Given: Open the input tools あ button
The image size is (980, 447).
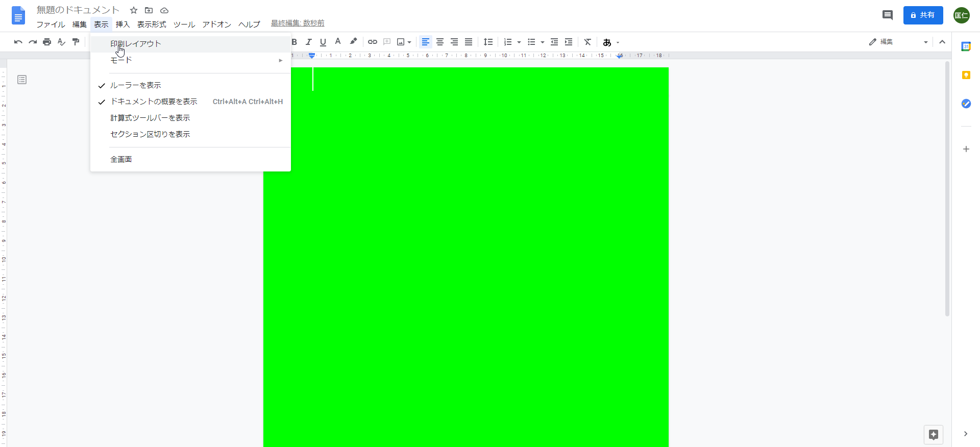Looking at the screenshot, I should tap(607, 42).
